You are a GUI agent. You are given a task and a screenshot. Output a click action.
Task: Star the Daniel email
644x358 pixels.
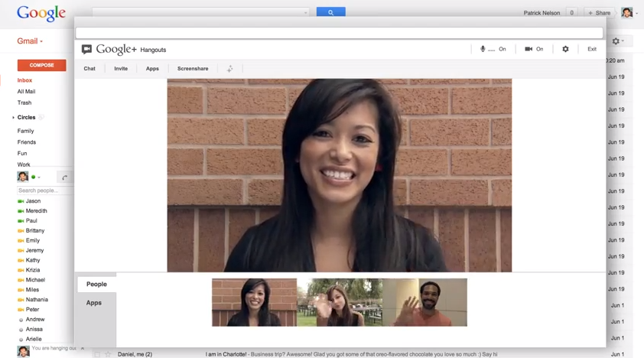(108, 354)
